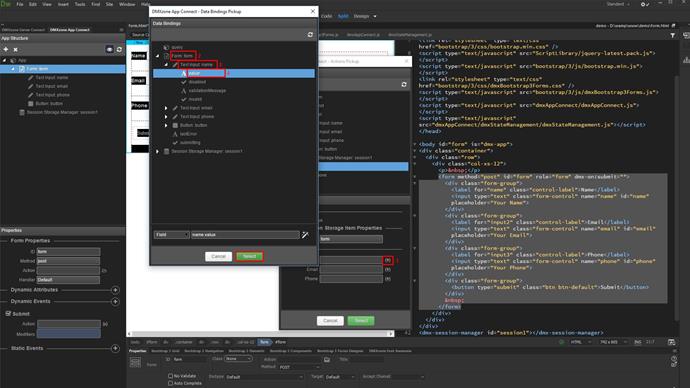Select Text Input email in App Structure
The height and width of the screenshot is (388, 690).
click(x=51, y=86)
